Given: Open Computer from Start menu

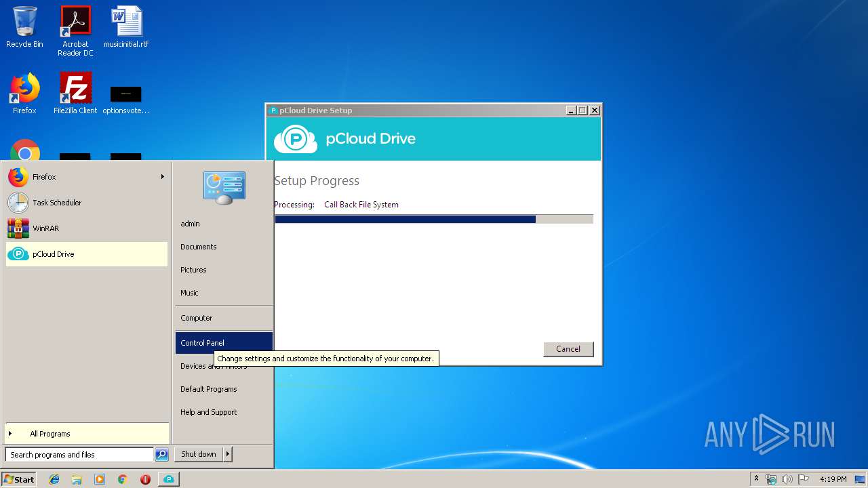Looking at the screenshot, I should [x=224, y=318].
